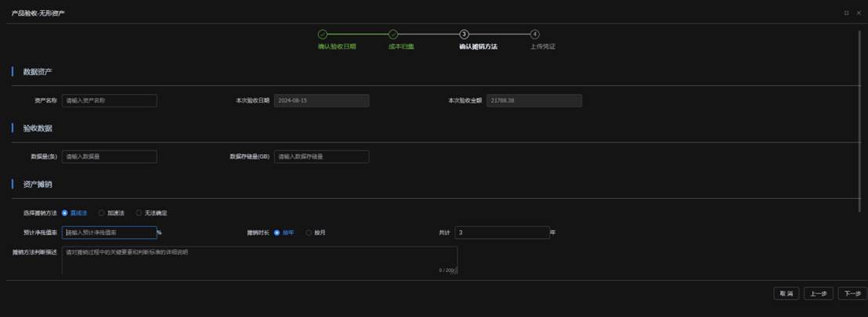Click the completed 成本归集 step icon
868x317 pixels.
393,34
